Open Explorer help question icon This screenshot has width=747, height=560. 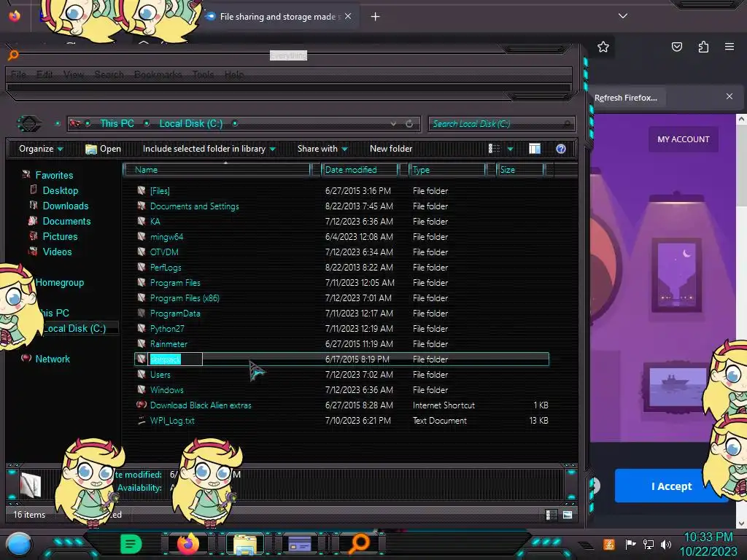(x=561, y=149)
